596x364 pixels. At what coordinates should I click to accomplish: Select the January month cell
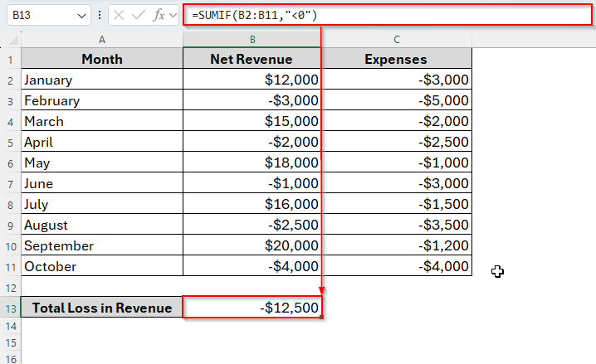pyautogui.click(x=101, y=80)
